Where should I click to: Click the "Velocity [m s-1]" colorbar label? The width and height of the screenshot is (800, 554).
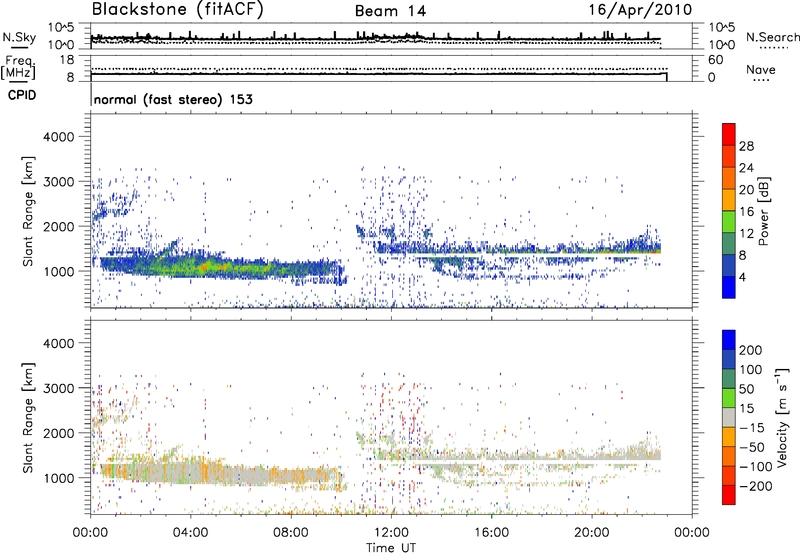[x=782, y=417]
